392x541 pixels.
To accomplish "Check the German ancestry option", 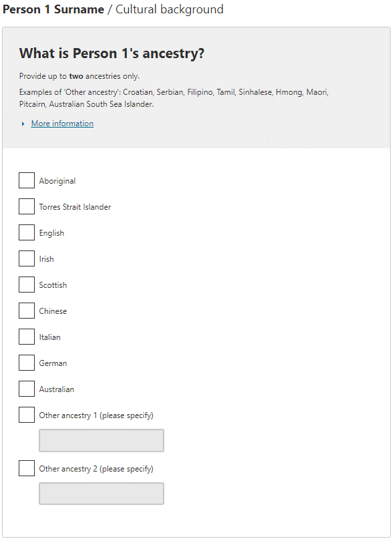I will pos(26,363).
